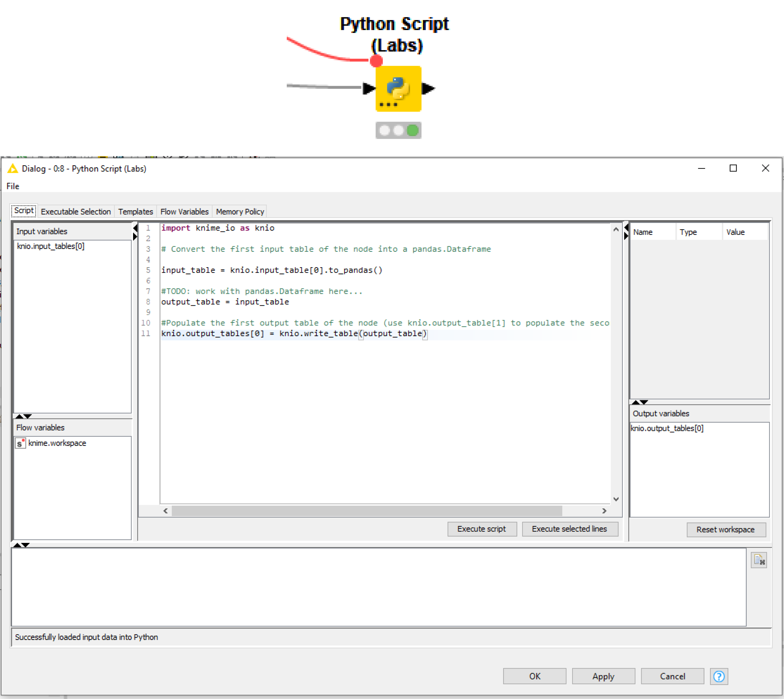This screenshot has height=699, width=784.
Task: Click the horizontal scroll left arrow
Action: [165, 511]
